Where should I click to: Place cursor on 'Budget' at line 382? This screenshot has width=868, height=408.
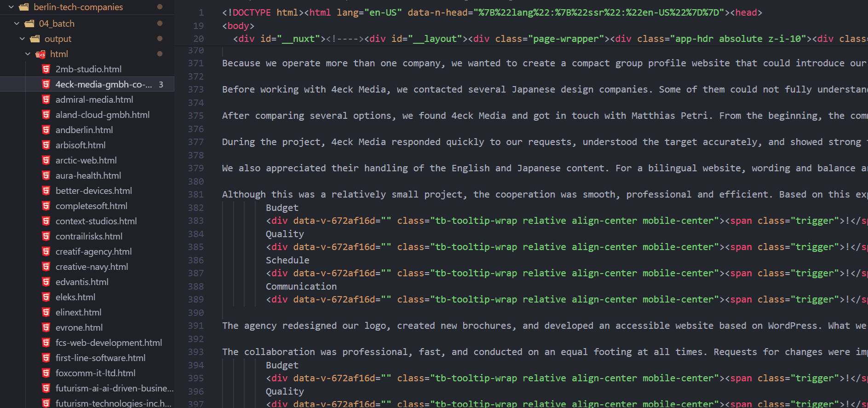[x=282, y=208]
